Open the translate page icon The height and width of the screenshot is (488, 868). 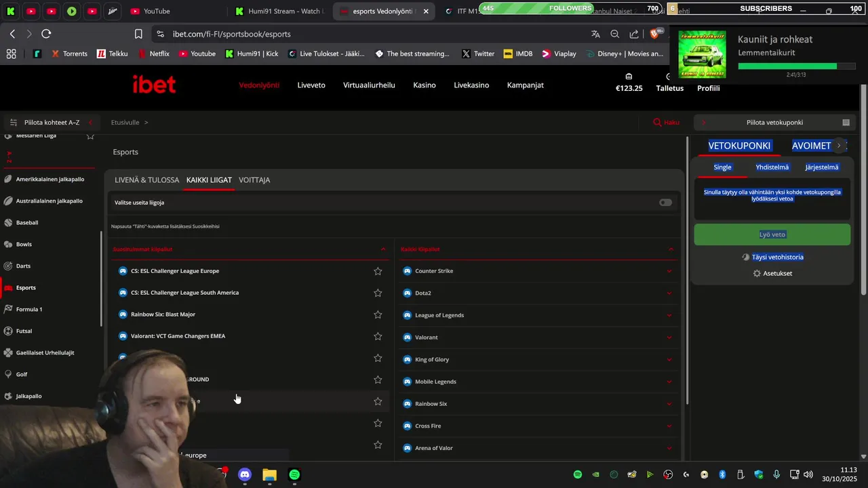point(595,34)
